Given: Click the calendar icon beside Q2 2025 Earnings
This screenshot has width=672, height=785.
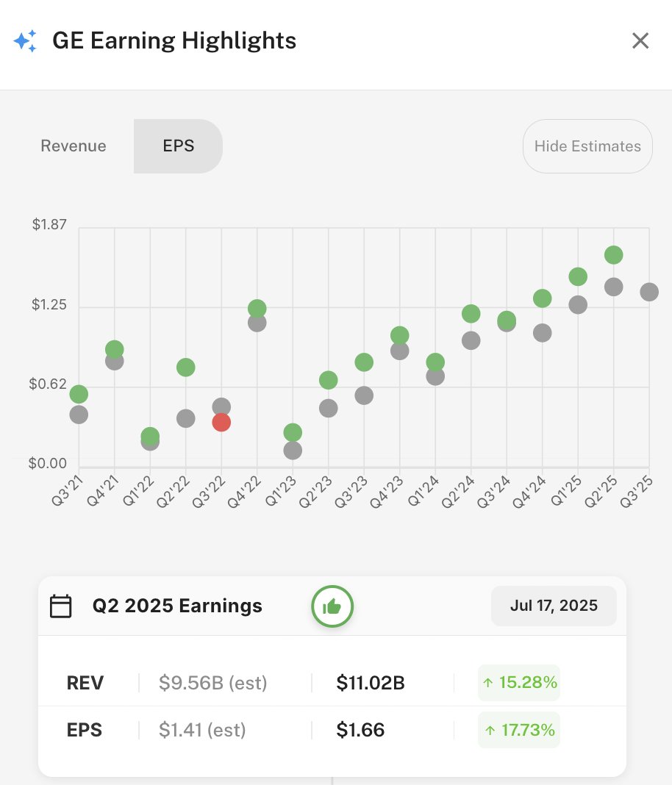Looking at the screenshot, I should point(60,606).
